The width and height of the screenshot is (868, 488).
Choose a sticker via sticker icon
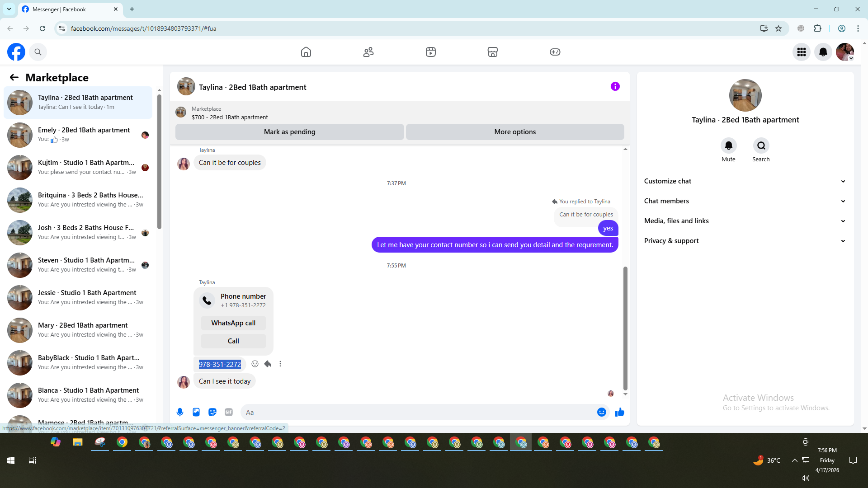tap(212, 412)
